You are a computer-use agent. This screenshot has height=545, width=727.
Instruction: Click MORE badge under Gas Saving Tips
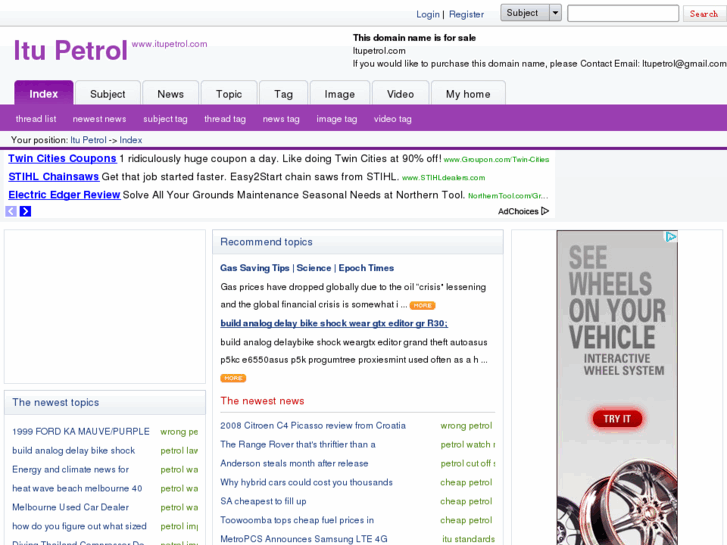(x=422, y=305)
